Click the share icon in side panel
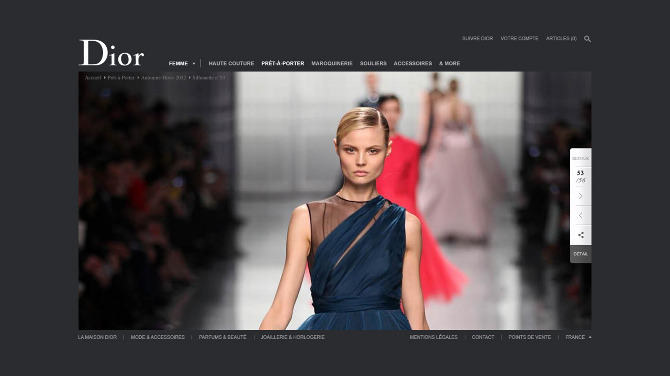This screenshot has width=670, height=376. click(580, 235)
